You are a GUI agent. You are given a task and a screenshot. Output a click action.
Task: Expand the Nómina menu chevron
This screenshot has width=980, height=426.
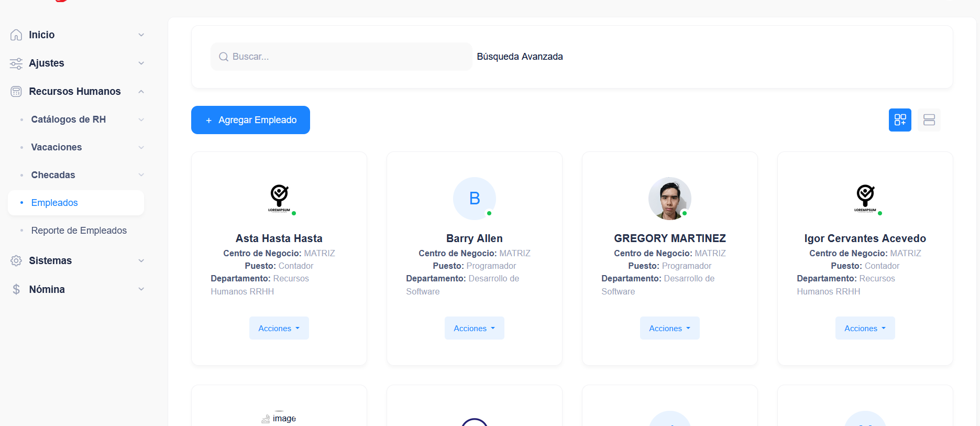(141, 289)
